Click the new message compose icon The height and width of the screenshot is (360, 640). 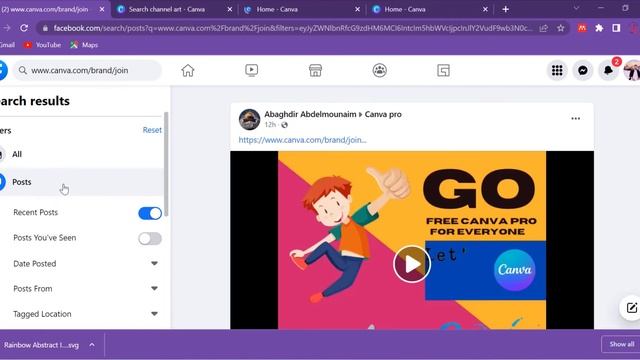point(631,308)
